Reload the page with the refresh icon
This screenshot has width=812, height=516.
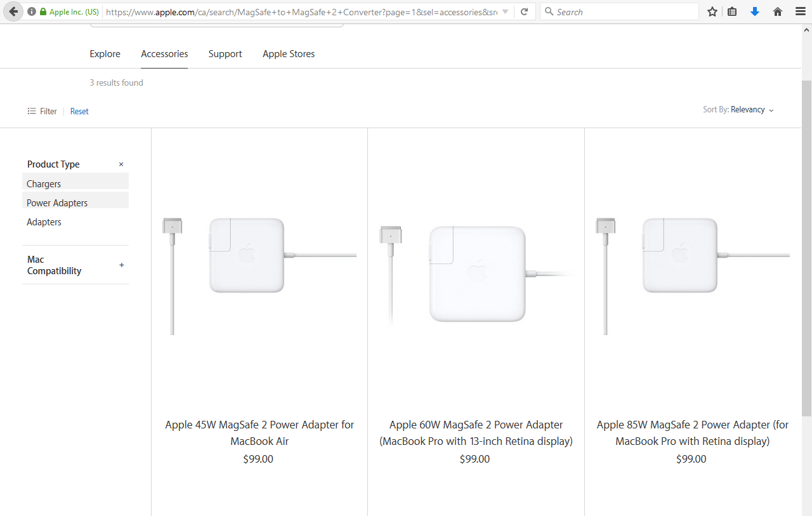pyautogui.click(x=524, y=12)
